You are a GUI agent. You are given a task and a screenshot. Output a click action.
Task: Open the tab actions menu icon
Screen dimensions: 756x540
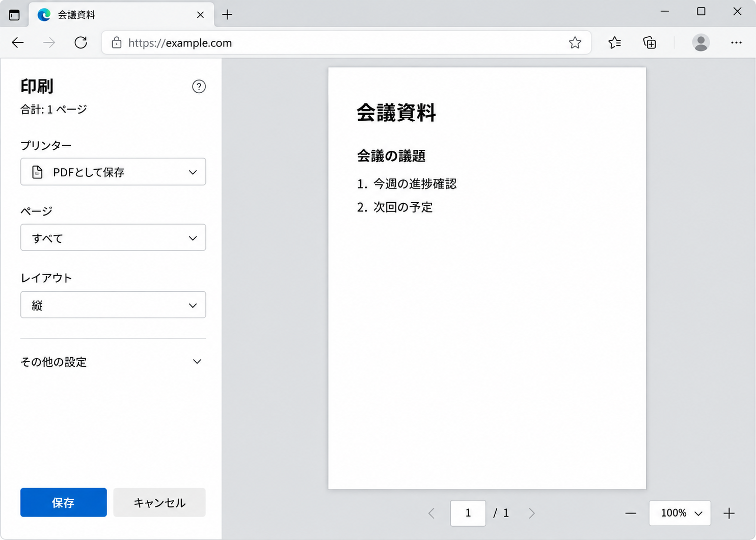pos(14,15)
